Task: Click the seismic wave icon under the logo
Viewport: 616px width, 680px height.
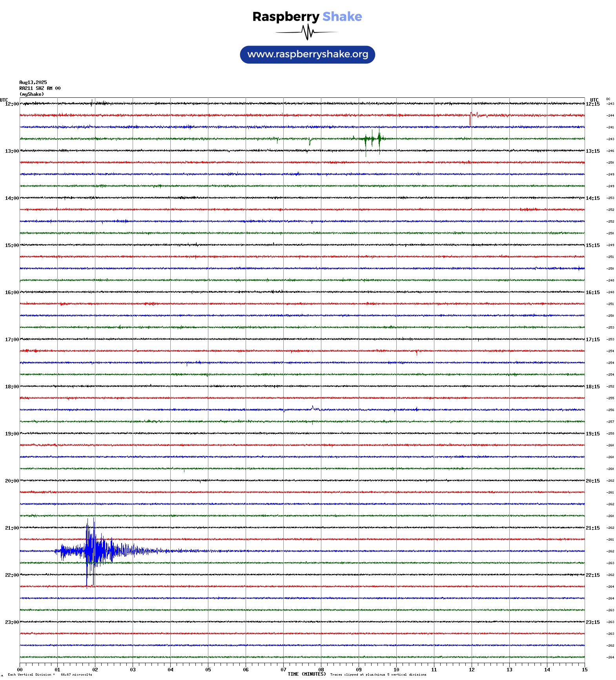Action: click(307, 32)
